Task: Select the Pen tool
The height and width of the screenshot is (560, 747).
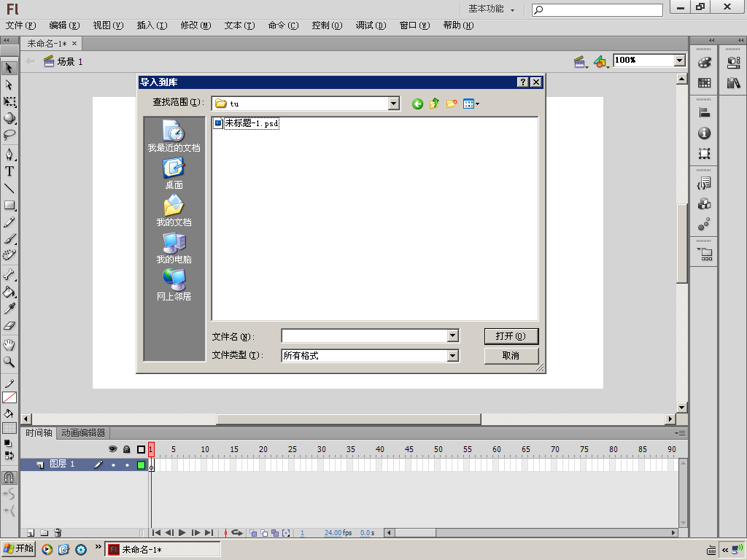Action: click(9, 154)
